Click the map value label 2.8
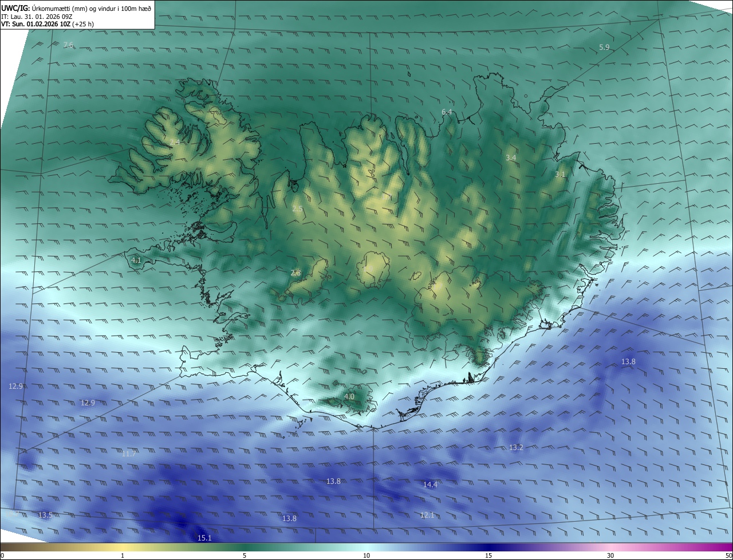The height and width of the screenshot is (560, 733). [x=295, y=273]
